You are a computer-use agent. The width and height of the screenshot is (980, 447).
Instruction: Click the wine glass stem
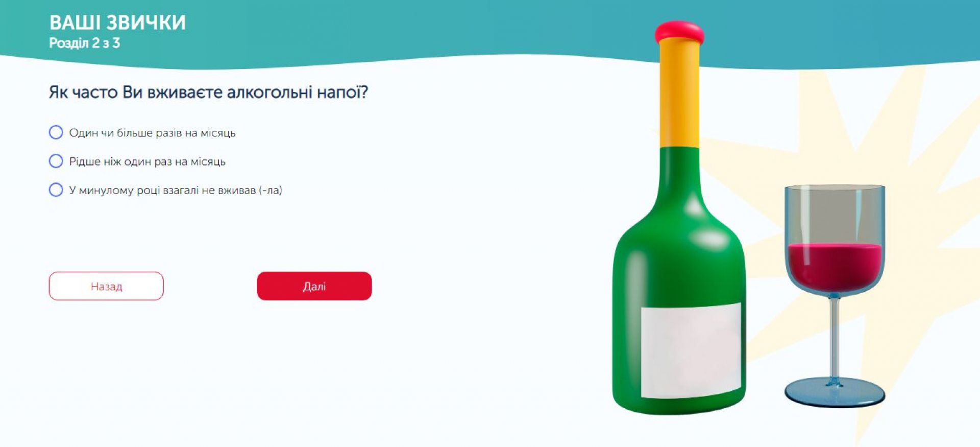(835, 337)
